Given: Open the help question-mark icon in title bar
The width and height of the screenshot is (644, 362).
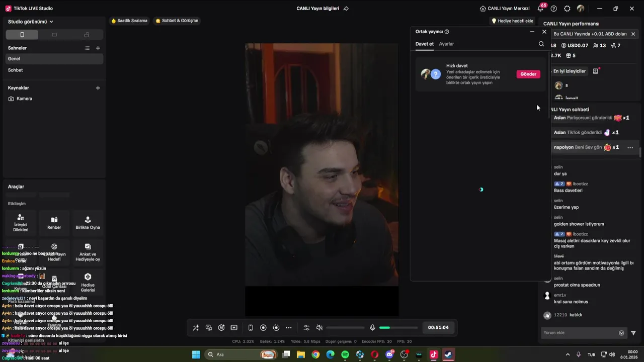Looking at the screenshot, I should pos(554,9).
